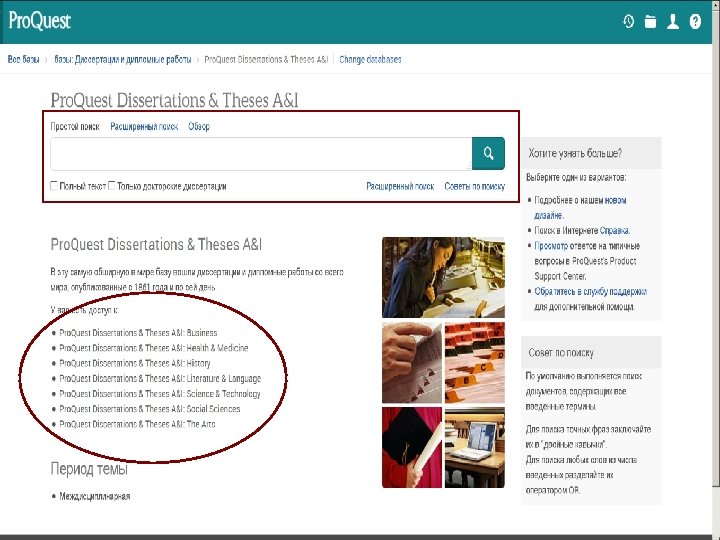This screenshot has width=720, height=540.
Task: Select the A&I: Literature & Language item
Action: [160, 378]
